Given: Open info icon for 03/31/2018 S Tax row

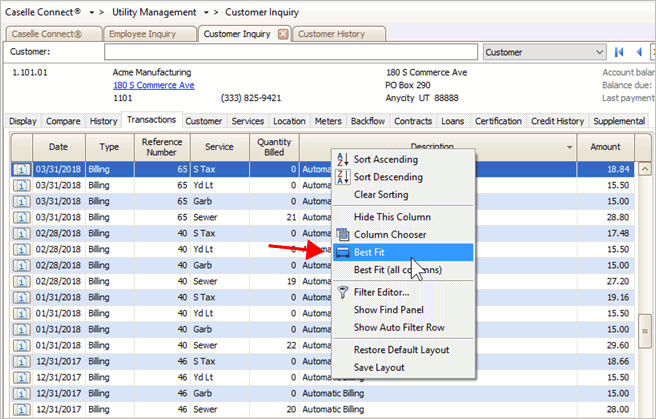Looking at the screenshot, I should (21, 169).
